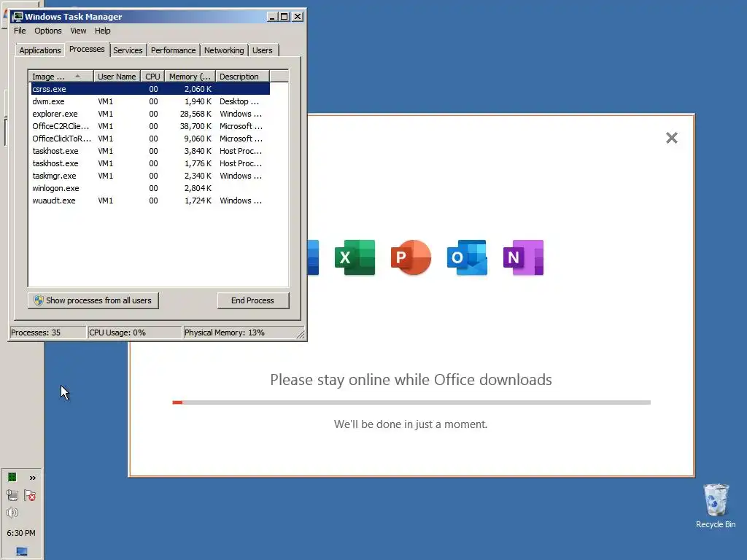Click the 38,700 K memory value
This screenshot has height=560, width=747.
pos(196,126)
